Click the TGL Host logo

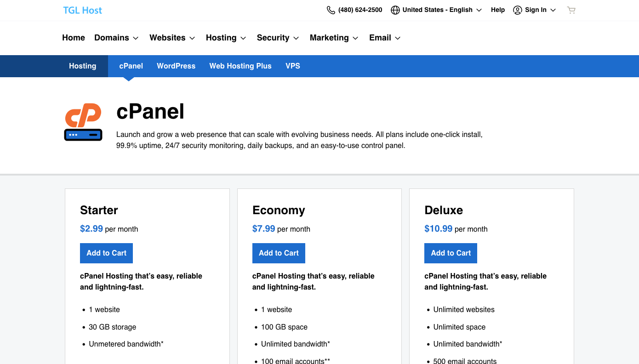tap(83, 10)
